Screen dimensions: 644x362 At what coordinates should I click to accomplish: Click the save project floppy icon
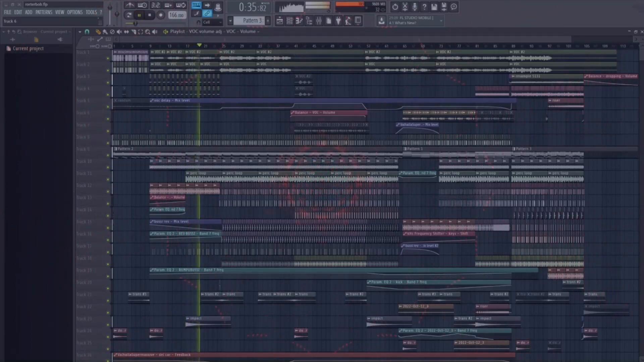[434, 7]
